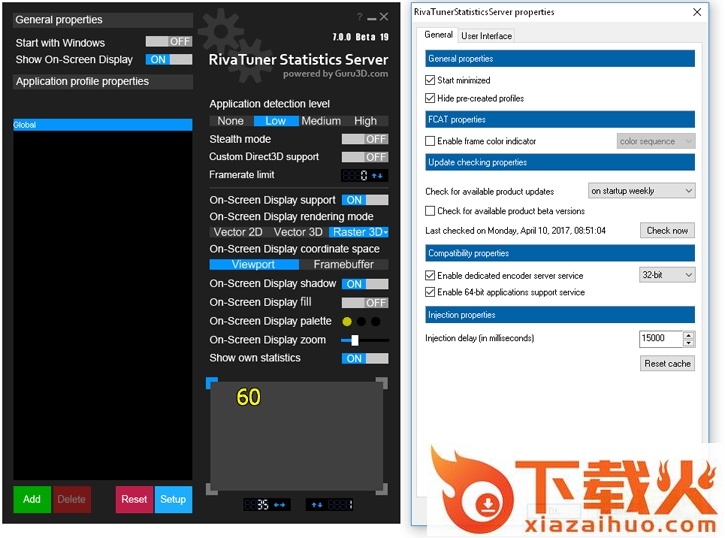This screenshot has height=538, width=725.
Task: Toggle Start with Windows switch
Action: tap(169, 42)
